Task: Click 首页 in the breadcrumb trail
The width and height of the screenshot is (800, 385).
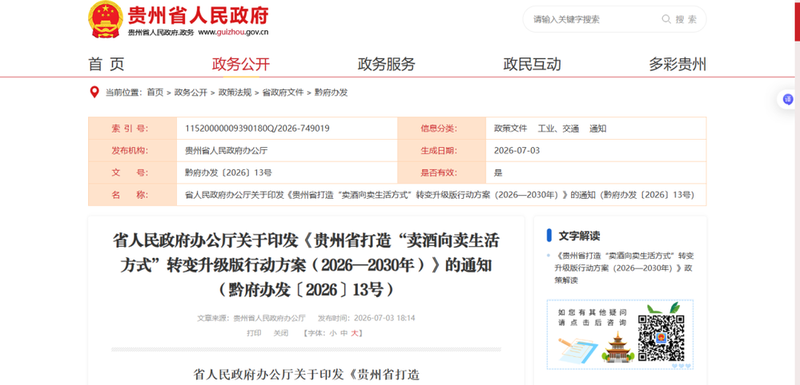Action: tap(155, 92)
